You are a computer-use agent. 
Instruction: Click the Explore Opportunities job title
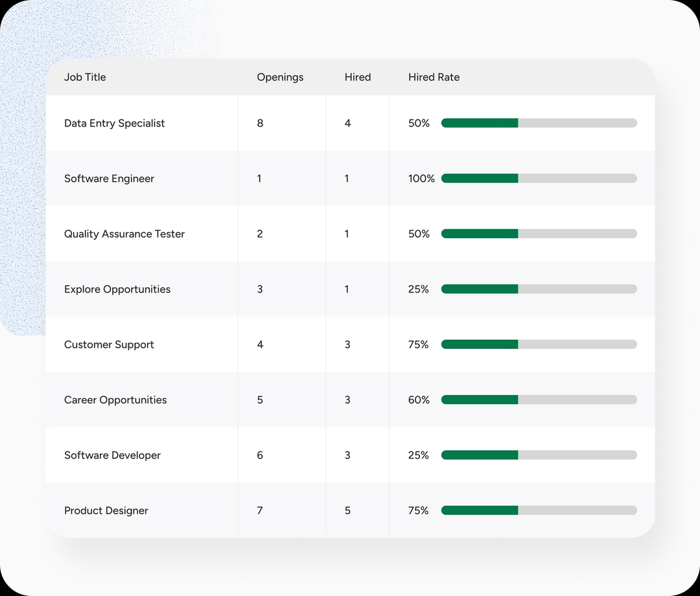[117, 289]
